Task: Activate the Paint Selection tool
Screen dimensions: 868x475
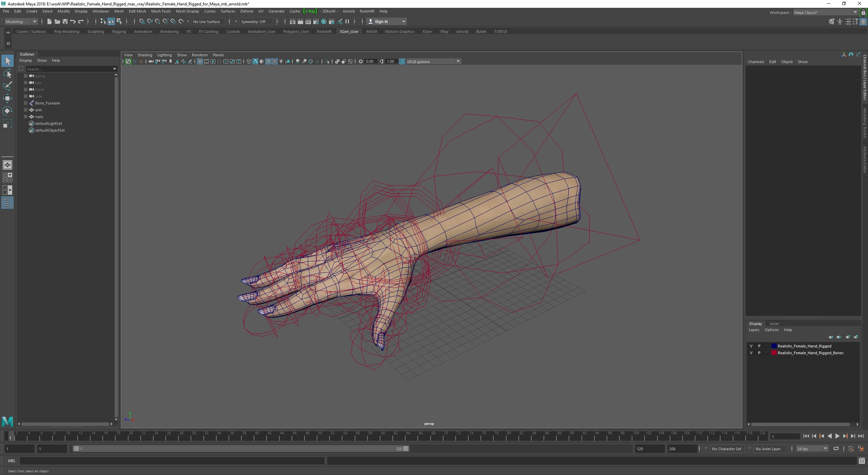Action: pyautogui.click(x=7, y=86)
